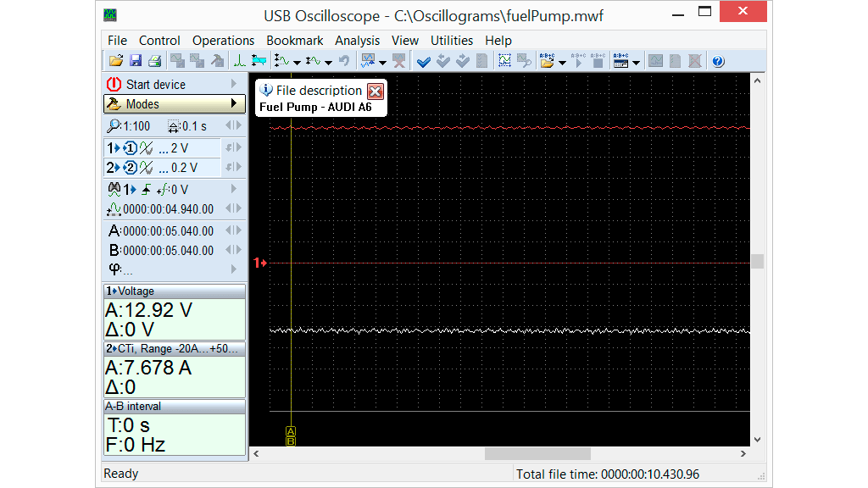Click the phi phase icon
Viewport: 868px width, 488px height.
pyautogui.click(x=114, y=269)
